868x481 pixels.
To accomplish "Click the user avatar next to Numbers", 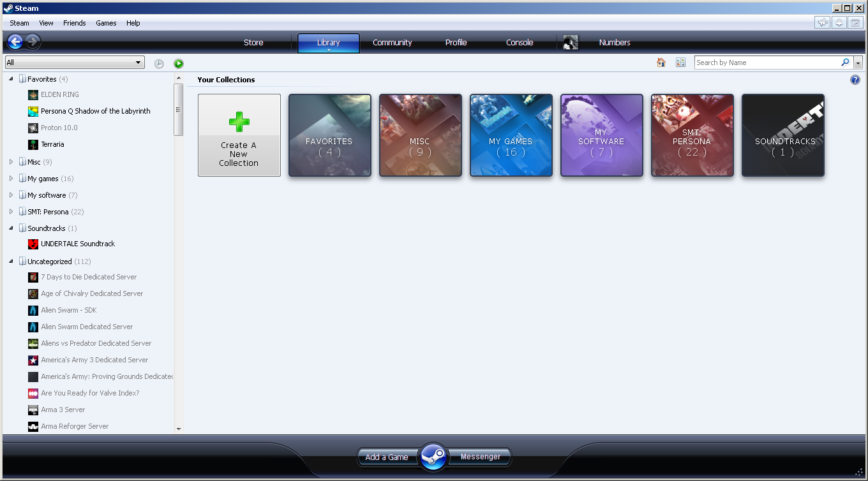I will click(571, 43).
